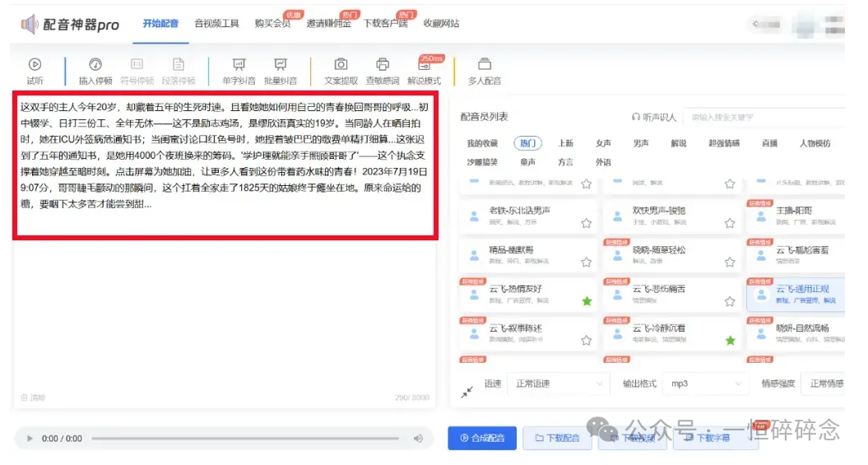868x465 pixels.
Task: Switch to the 音视频工具 tab
Action: (216, 24)
